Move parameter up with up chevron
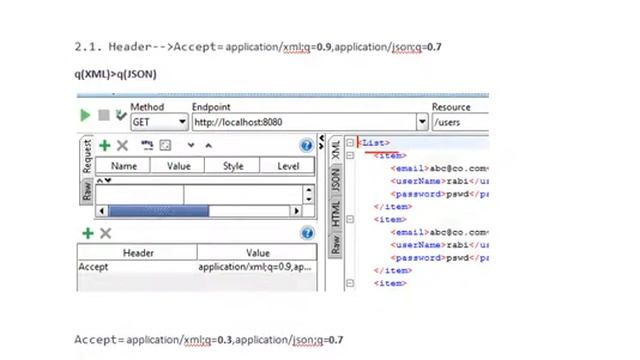Image resolution: width=640 pixels, height=360 pixels. (x=209, y=145)
